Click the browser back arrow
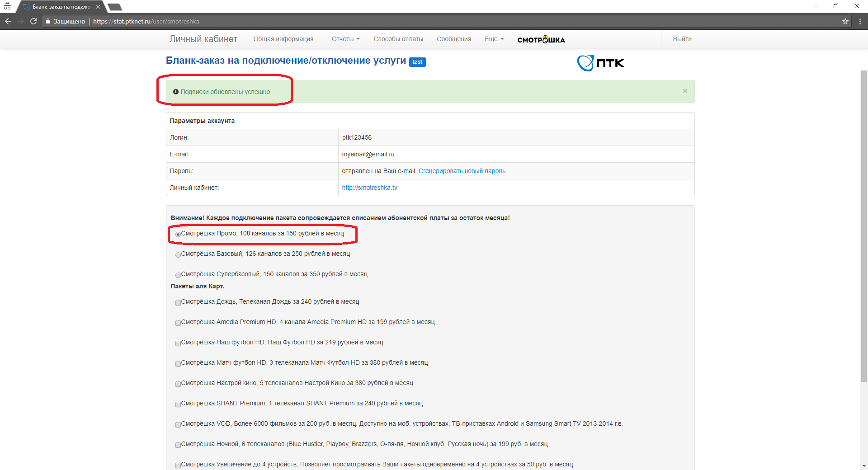The image size is (868, 470). point(8,21)
